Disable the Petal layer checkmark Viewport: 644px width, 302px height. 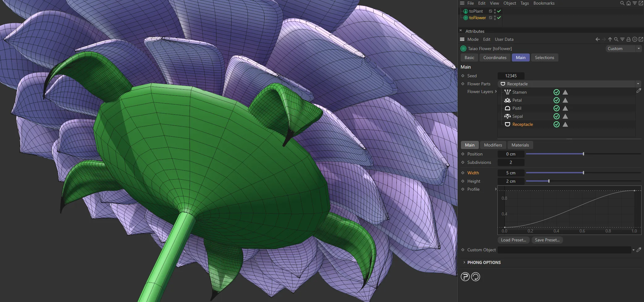[557, 100]
